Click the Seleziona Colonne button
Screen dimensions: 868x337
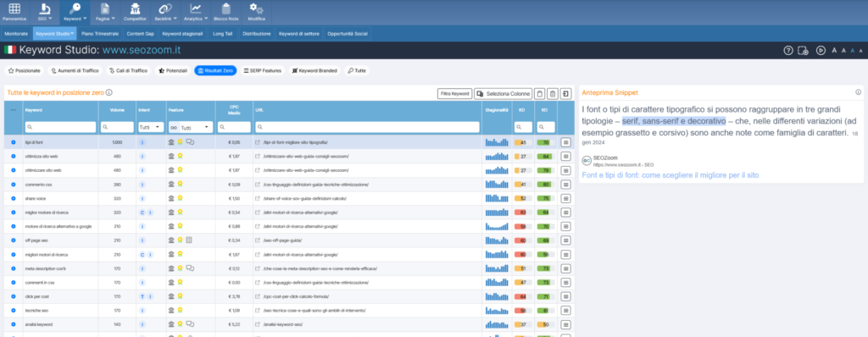point(504,93)
